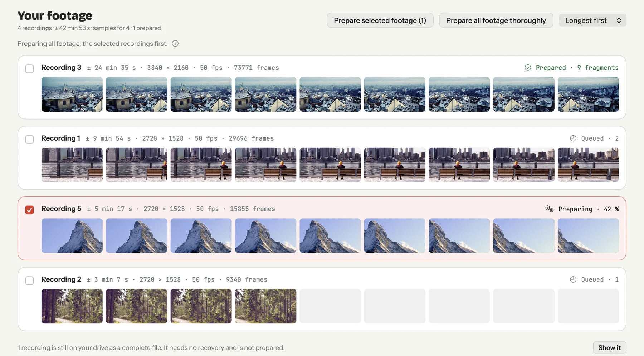The height and width of the screenshot is (356, 644).
Task: Click the Queued clock icon on Recording 1
Action: 573,138
